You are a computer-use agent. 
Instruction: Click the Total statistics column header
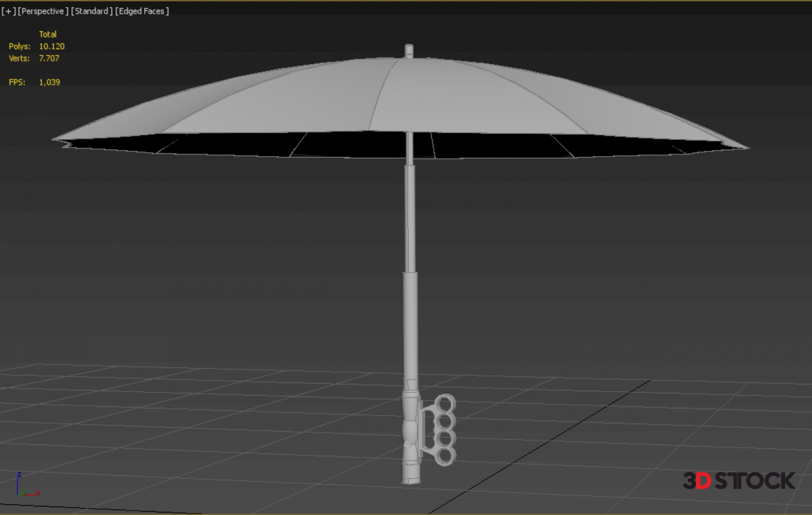(47, 34)
